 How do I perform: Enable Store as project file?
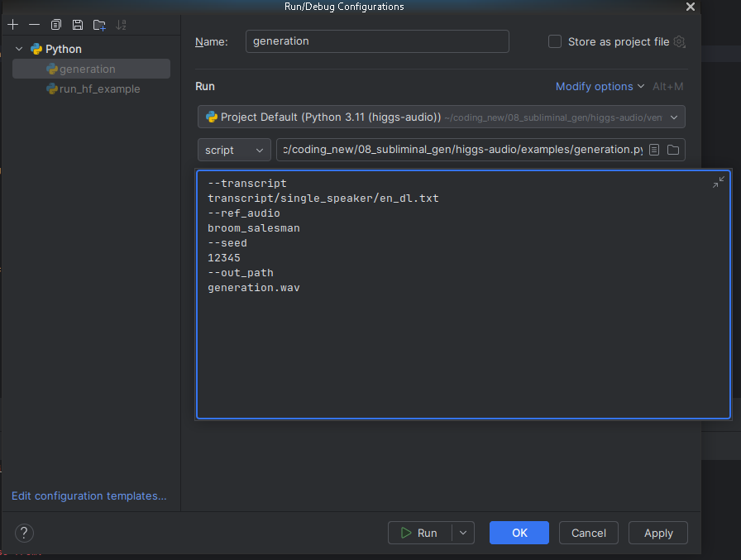click(555, 41)
